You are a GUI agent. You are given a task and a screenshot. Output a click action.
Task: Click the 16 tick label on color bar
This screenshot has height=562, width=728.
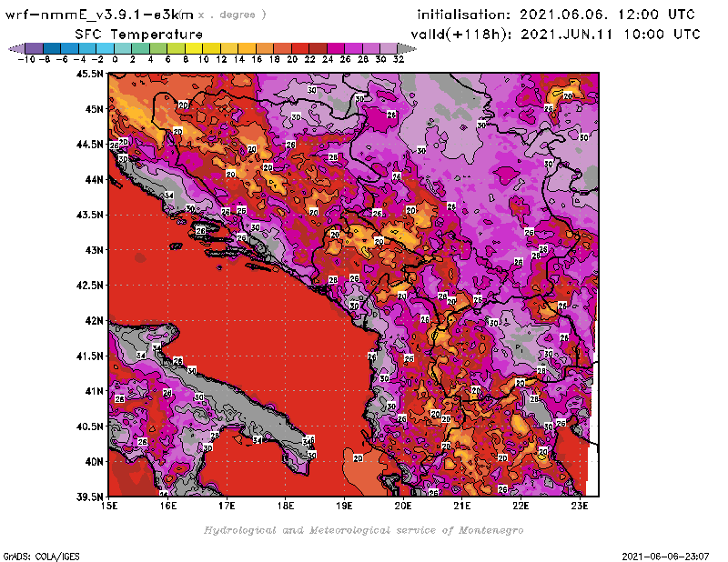(x=257, y=59)
